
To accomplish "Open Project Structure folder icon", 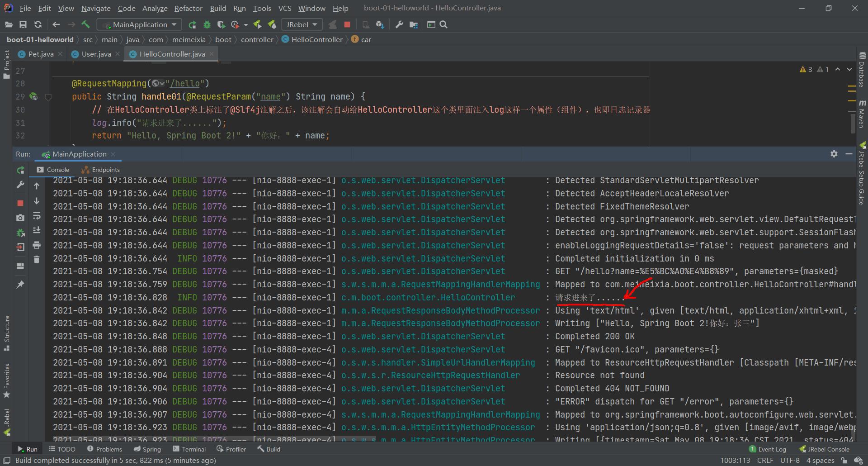I will 414,24.
